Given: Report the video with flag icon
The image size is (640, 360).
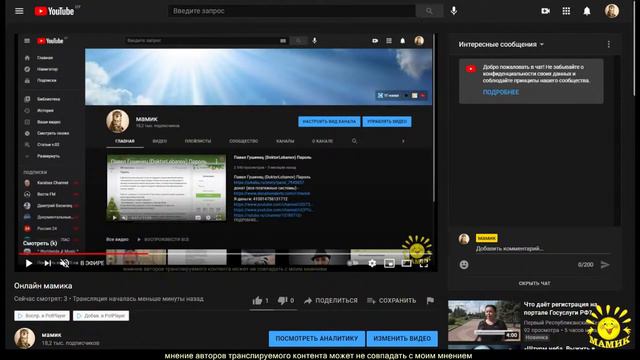Looking at the screenshot, I should 430,300.
